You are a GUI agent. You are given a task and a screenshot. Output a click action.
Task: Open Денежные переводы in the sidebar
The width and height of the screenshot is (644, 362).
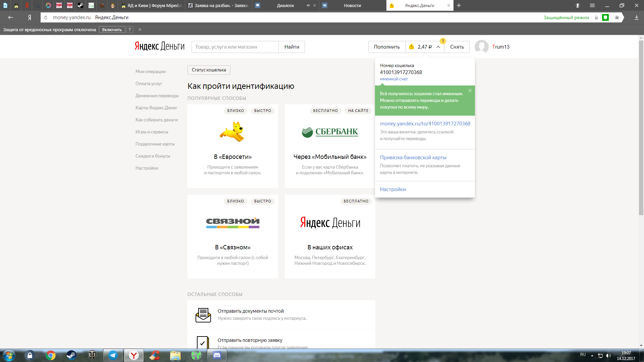click(x=157, y=96)
